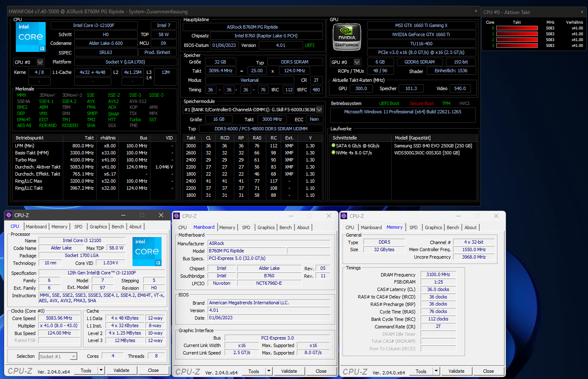The image size is (588, 379).
Task: Click 'Samsung SSD 840 EVO 250GB' drive row
Action: [433, 146]
